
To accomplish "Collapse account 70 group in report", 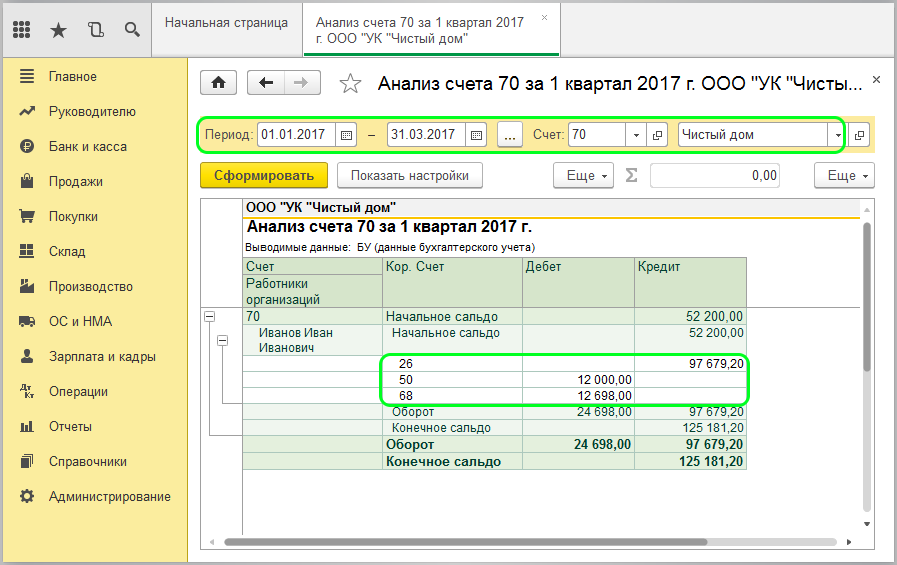I will [210, 316].
